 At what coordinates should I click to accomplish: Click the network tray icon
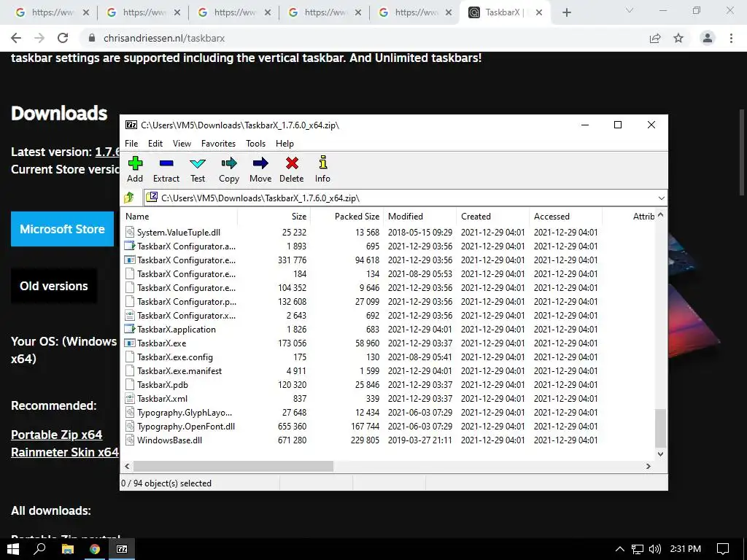[638, 549]
